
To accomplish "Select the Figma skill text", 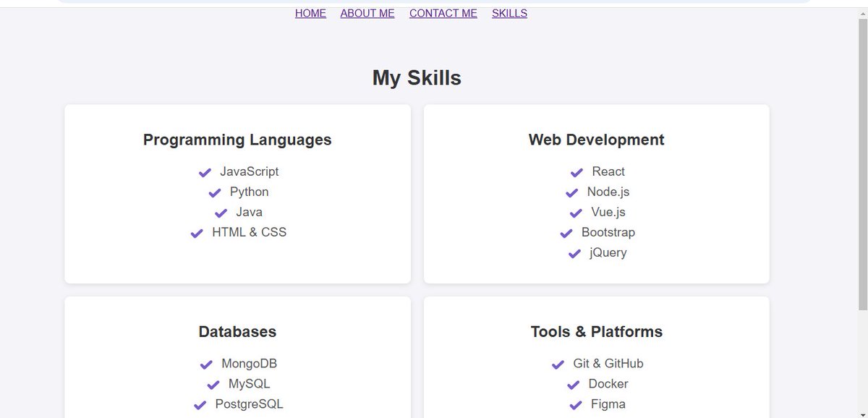I will pyautogui.click(x=608, y=404).
